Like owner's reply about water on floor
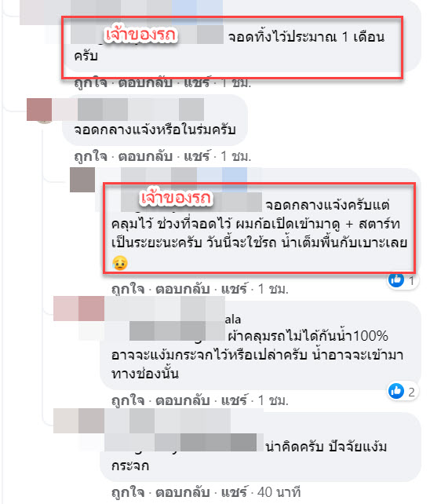The width and height of the screenshot is (430, 504). pos(128,289)
